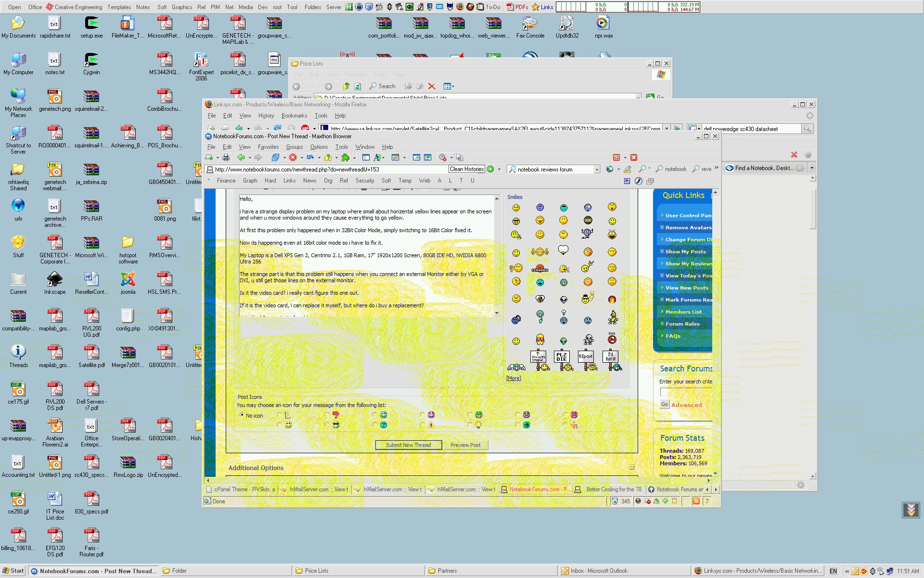This screenshot has width=924, height=578.
Task: Select the green arrow post icon radio
Action: click(x=518, y=425)
